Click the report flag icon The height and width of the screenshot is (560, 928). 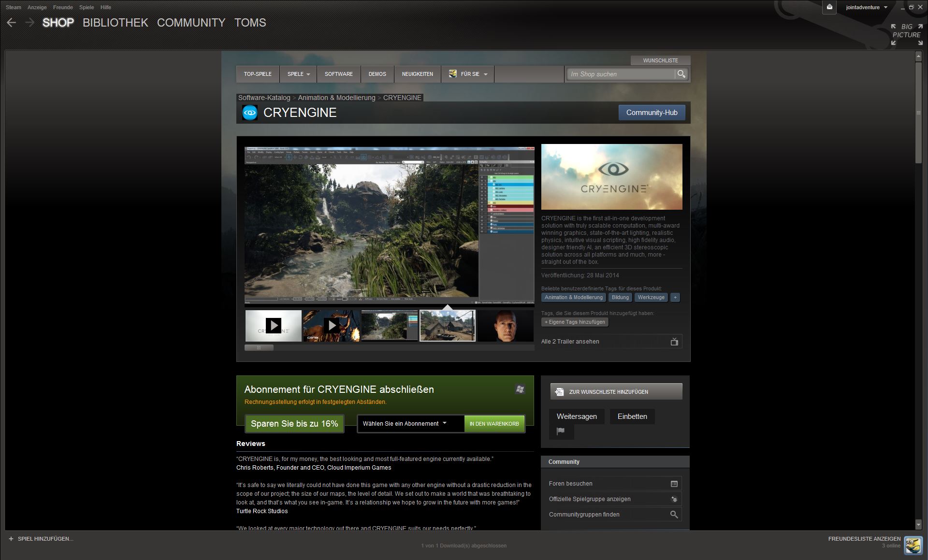click(x=561, y=431)
